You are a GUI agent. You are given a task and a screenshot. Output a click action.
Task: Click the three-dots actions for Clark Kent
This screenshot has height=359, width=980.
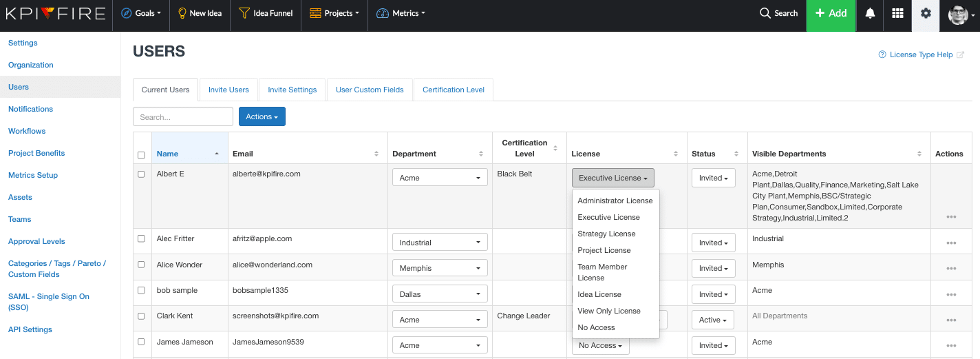(951, 320)
